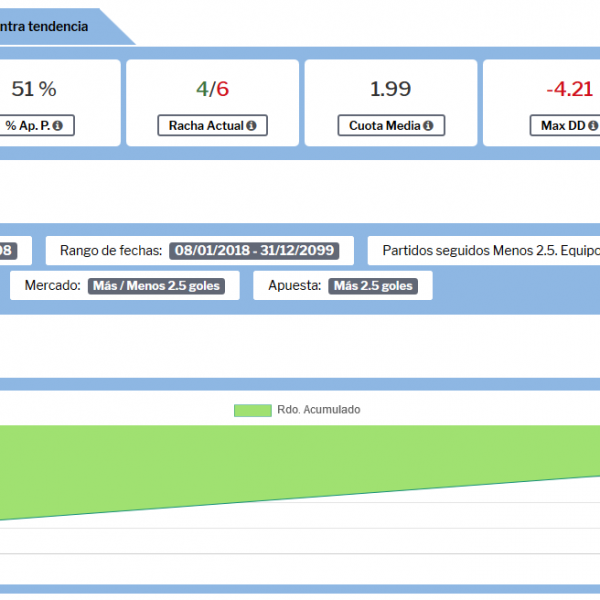The image size is (600, 600).
Task: Click the 1.99 average odds value
Action: point(391,89)
